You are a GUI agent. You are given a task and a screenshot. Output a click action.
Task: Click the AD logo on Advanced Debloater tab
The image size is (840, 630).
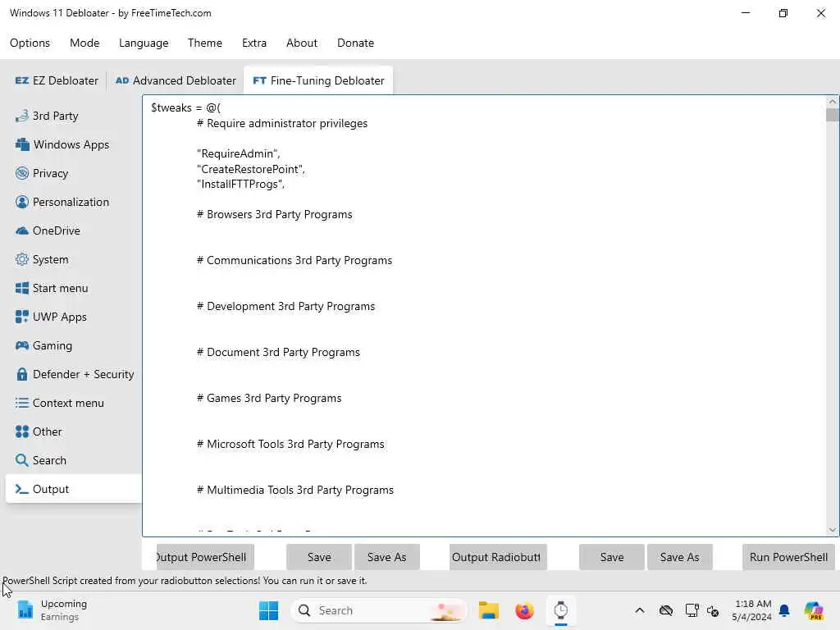click(122, 80)
